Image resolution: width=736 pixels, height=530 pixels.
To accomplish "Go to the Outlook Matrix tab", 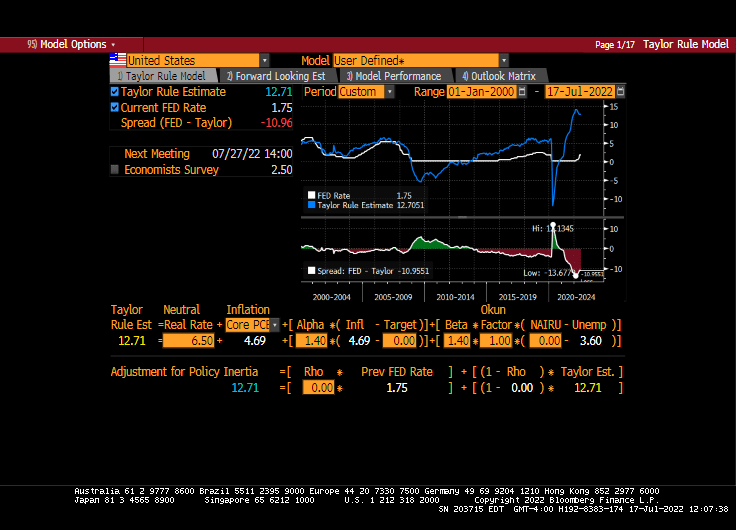I will [499, 76].
